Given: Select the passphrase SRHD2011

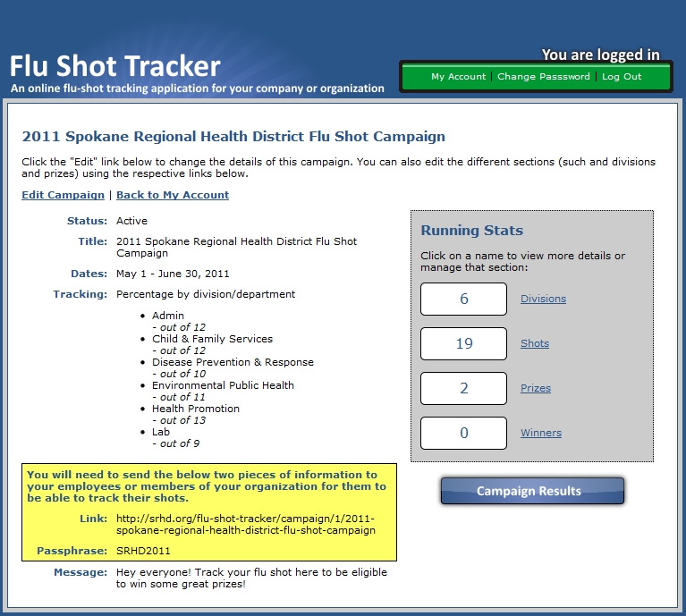Looking at the screenshot, I should point(143,551).
